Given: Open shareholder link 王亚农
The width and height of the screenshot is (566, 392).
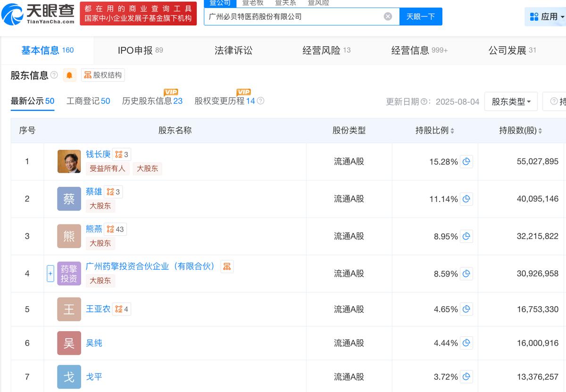Looking at the screenshot, I should [98, 309].
